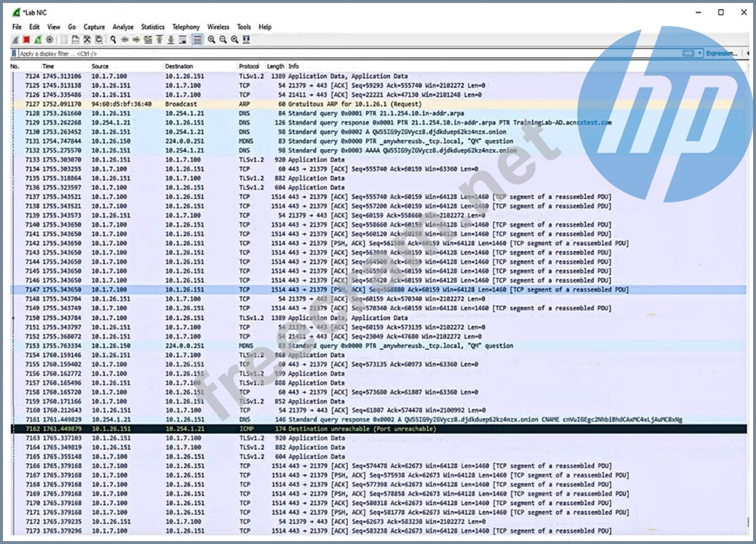The height and width of the screenshot is (544, 756).
Task: Open the File menu
Action: (17, 27)
